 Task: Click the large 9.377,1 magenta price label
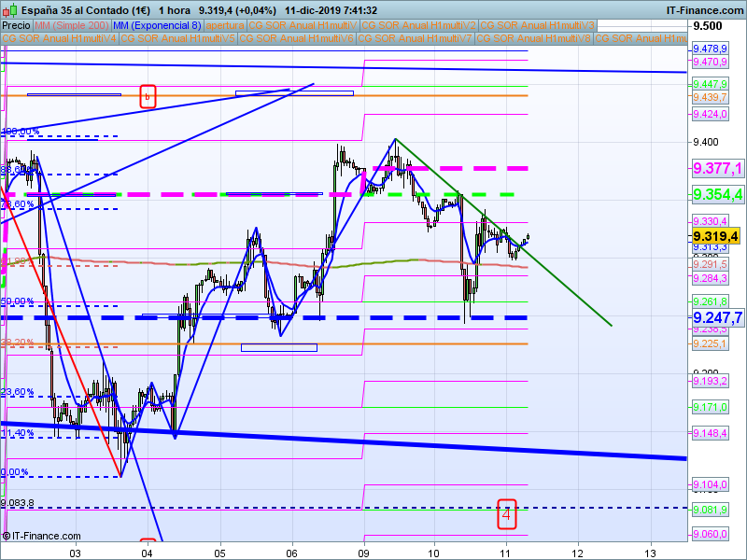[x=717, y=168]
